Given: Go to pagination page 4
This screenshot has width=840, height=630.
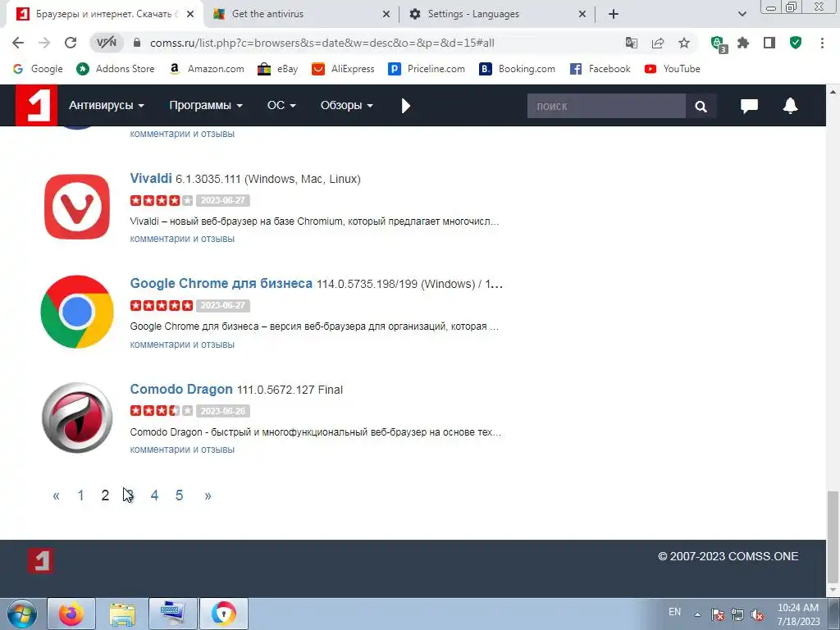Looking at the screenshot, I should coord(154,495).
